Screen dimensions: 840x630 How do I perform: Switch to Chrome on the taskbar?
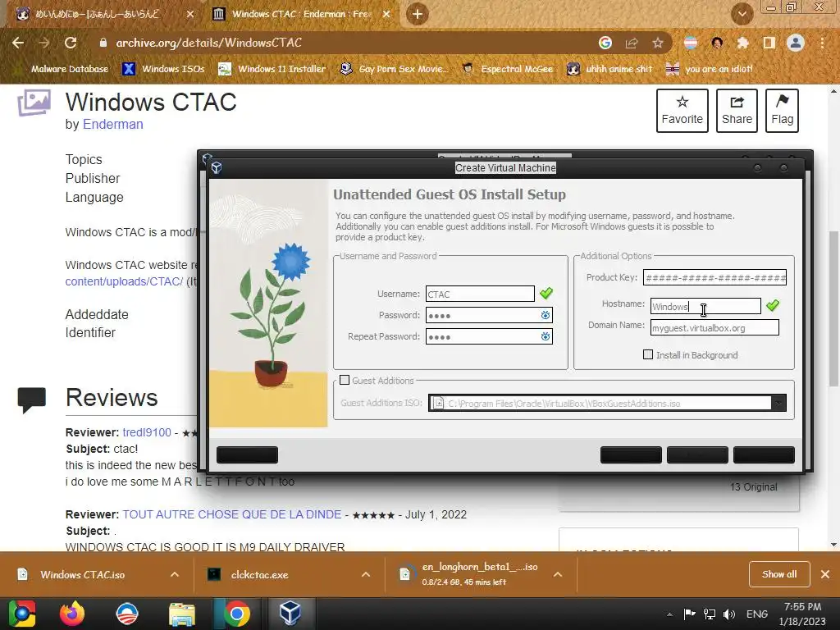(237, 614)
